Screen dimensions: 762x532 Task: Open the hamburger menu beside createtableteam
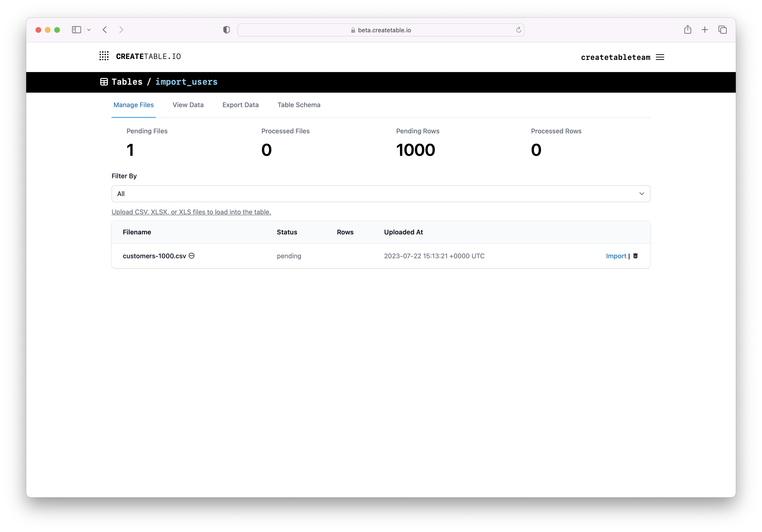660,57
